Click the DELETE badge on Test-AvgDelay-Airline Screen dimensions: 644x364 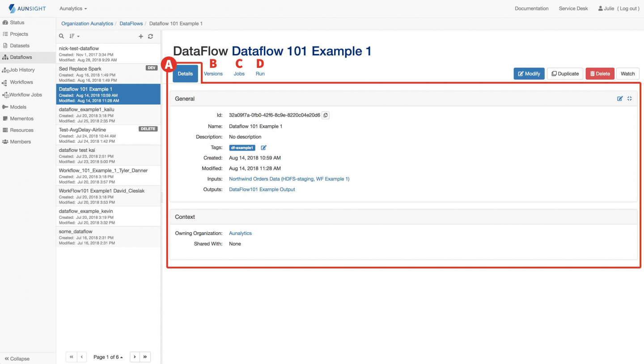148,129
